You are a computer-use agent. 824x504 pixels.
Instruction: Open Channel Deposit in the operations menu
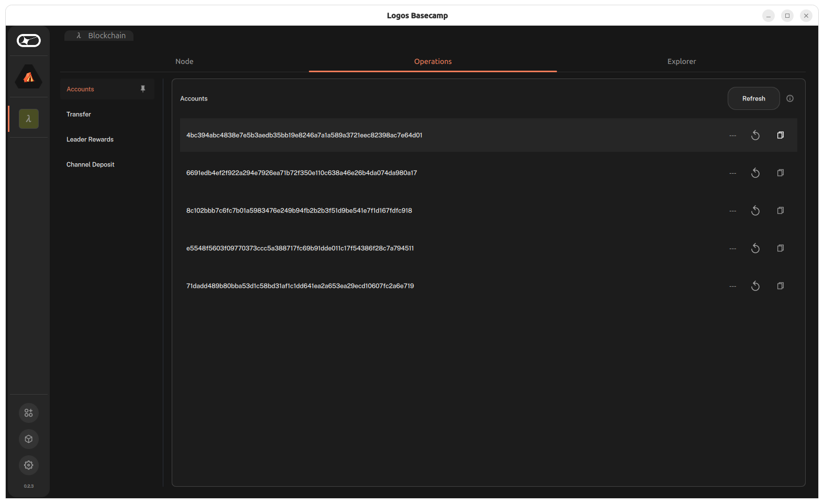click(107, 164)
